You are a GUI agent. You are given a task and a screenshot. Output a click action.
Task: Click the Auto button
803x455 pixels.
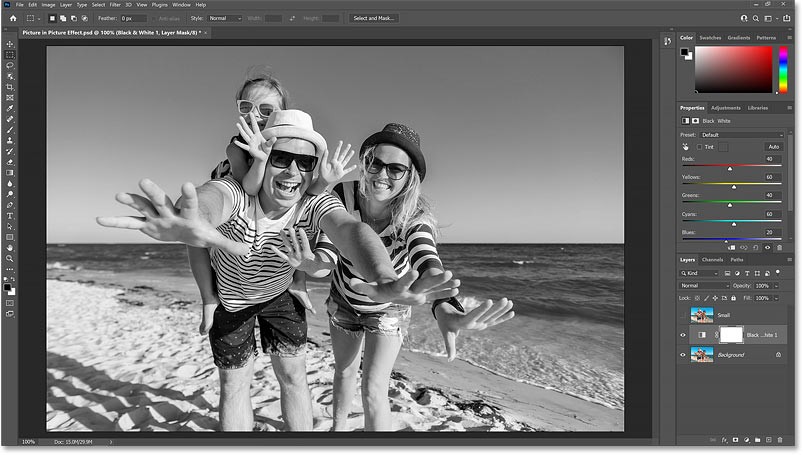click(773, 147)
